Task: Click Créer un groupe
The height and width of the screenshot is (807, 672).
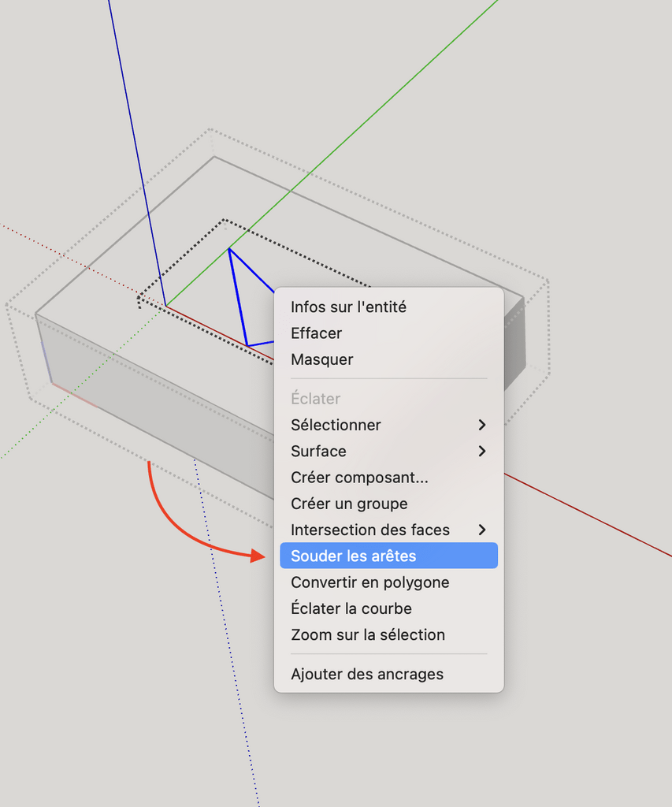Action: tap(388, 504)
